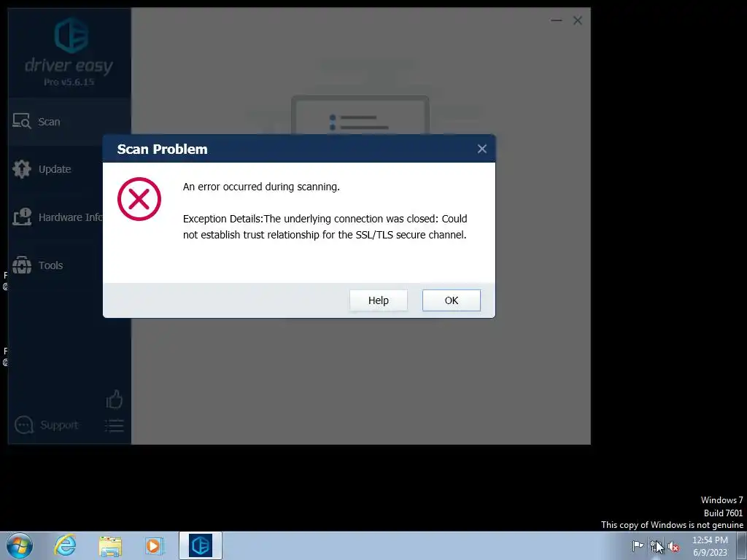Click the muted volume tray icon
The image size is (747, 560).
coord(673,546)
